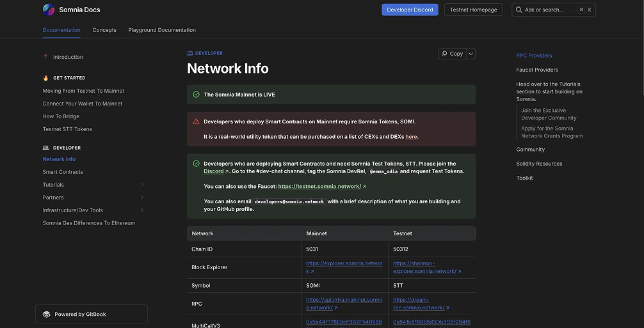Jump to RPC Providers section
Screen dimensions: 644x328
[x=534, y=56]
